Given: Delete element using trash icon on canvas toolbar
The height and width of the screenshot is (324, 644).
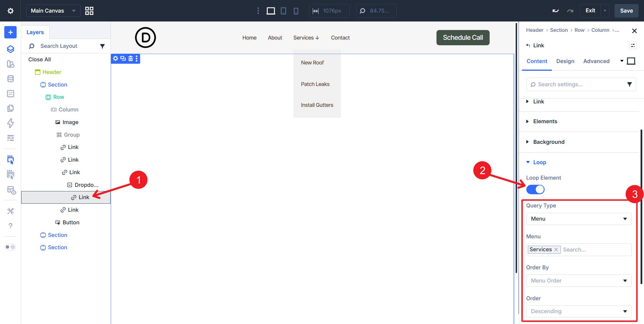Looking at the screenshot, I should pyautogui.click(x=130, y=58).
